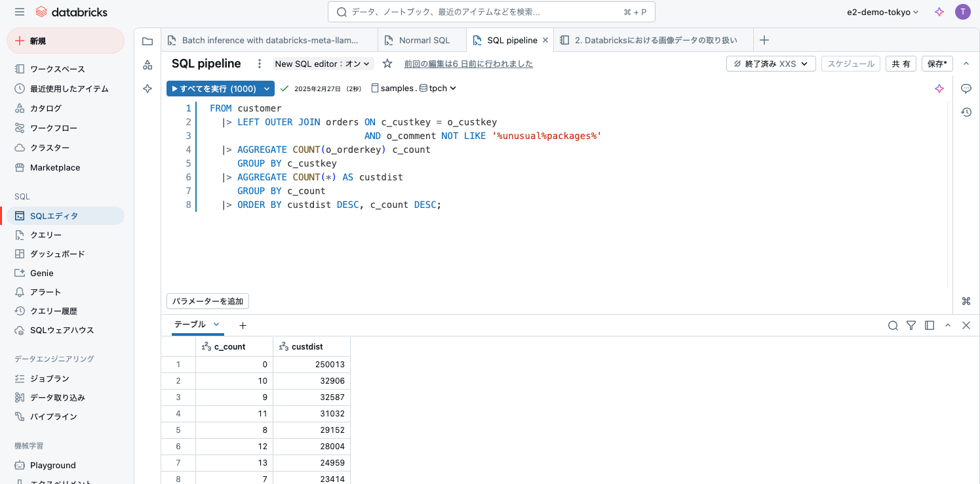Select SQLエディタ in the sidebar
This screenshot has height=484, width=980.
66,216
